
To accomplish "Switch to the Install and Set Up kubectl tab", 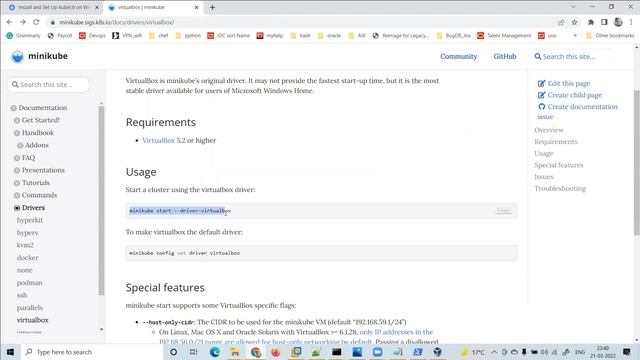I will pyautogui.click(x=53, y=7).
